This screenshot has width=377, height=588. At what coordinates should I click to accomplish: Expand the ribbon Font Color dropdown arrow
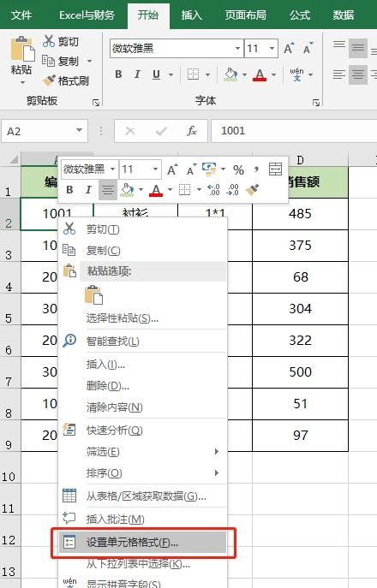[x=273, y=74]
